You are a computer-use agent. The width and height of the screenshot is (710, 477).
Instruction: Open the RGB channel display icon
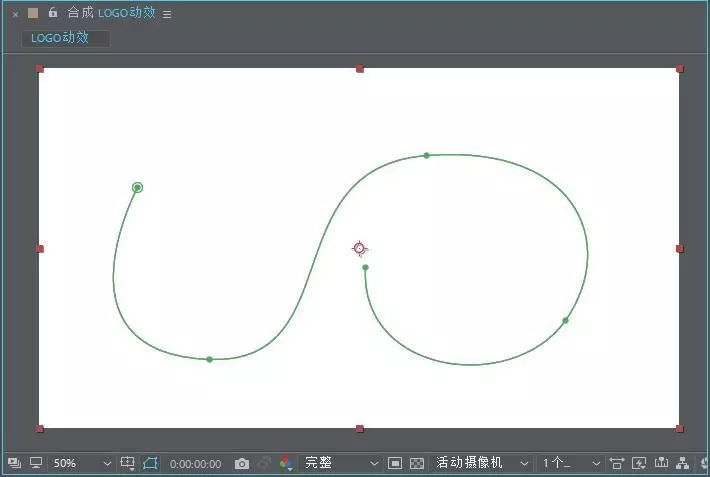tap(286, 463)
